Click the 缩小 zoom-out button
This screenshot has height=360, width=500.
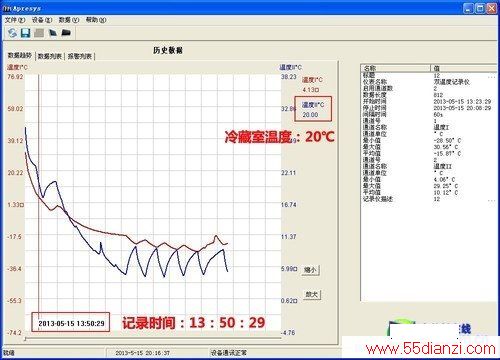[311, 270]
